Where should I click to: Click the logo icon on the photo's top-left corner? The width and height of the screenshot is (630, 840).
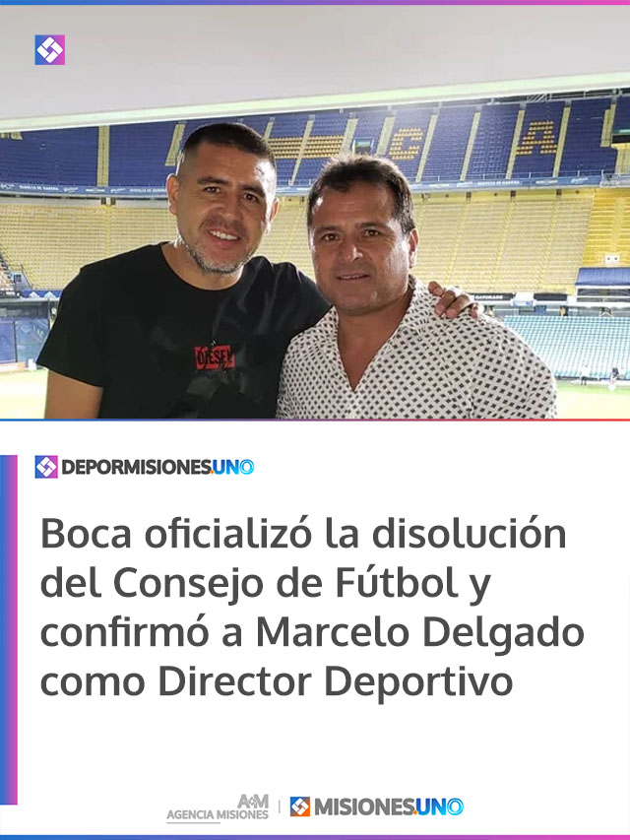click(x=50, y=50)
